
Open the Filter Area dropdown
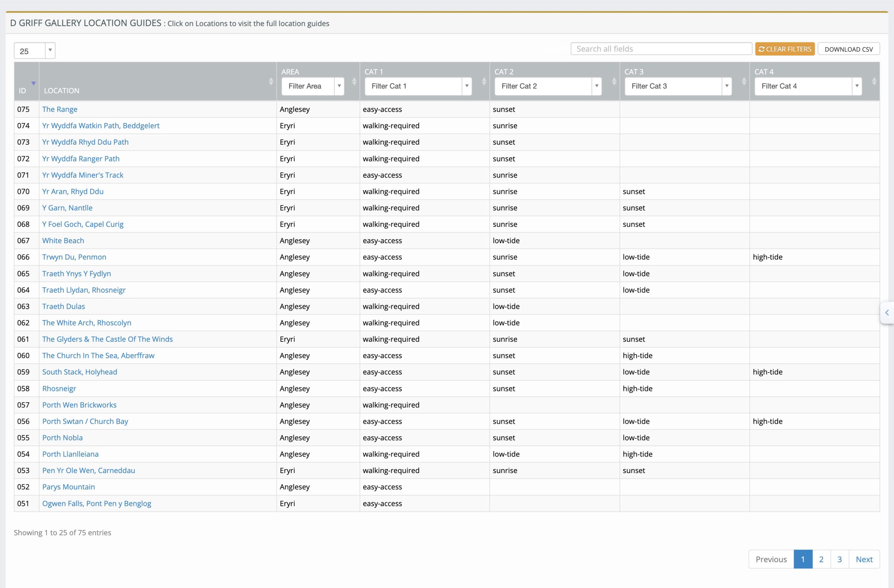coord(313,86)
